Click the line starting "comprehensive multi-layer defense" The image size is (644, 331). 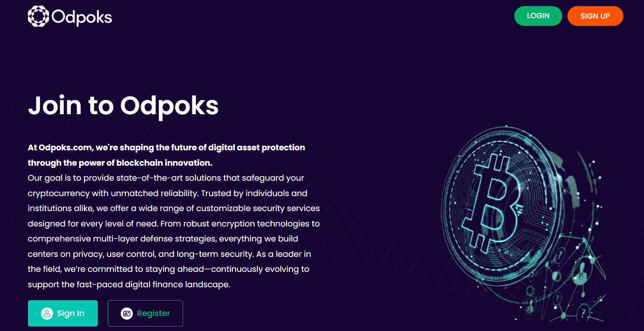click(x=163, y=239)
